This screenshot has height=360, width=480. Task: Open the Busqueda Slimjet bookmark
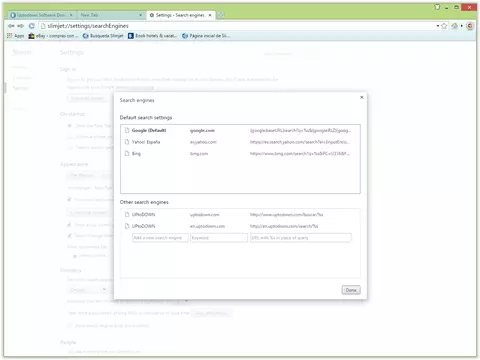click(103, 36)
